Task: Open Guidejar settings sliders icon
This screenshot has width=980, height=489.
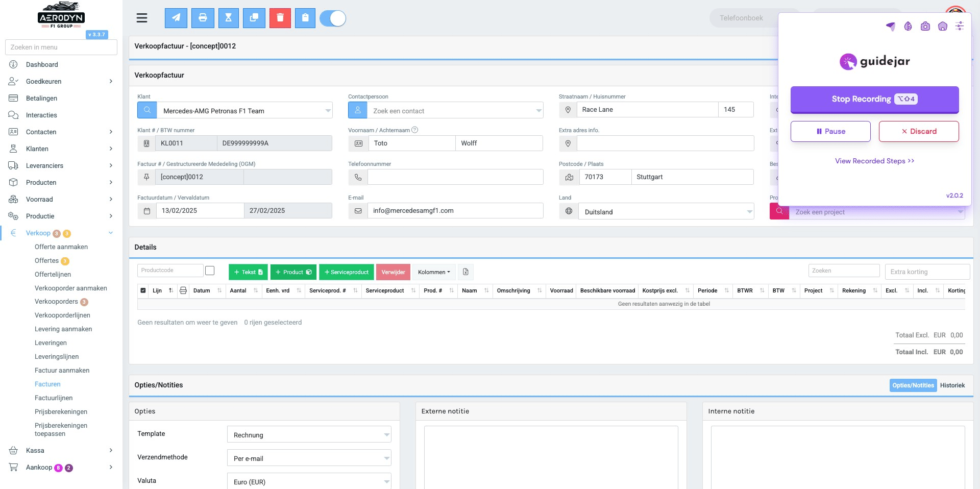Action: coord(960,26)
